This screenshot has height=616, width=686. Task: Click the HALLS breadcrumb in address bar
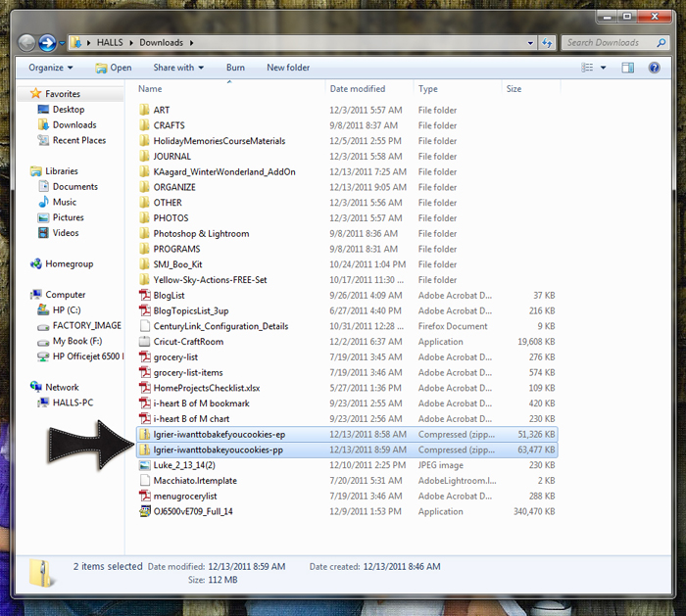(110, 42)
